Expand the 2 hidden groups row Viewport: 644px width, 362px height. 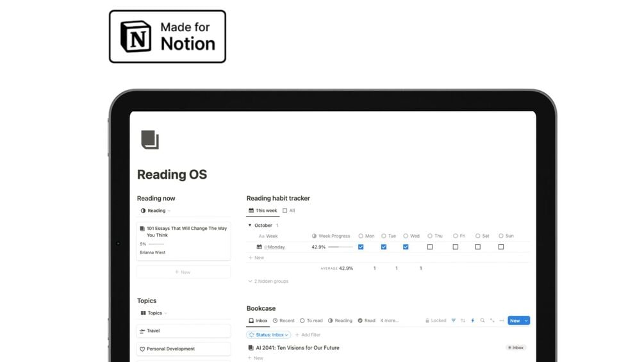(x=268, y=281)
